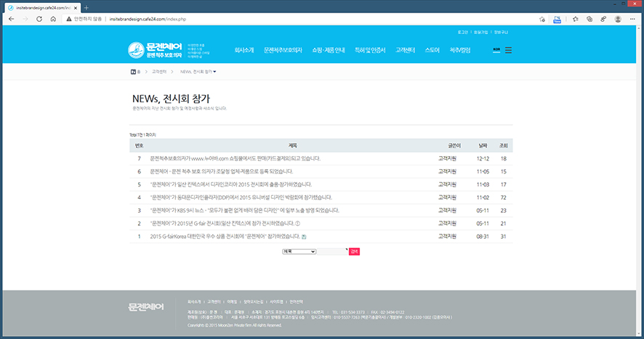
Task: Open a new browser tab with plus button
Action: 86,7
